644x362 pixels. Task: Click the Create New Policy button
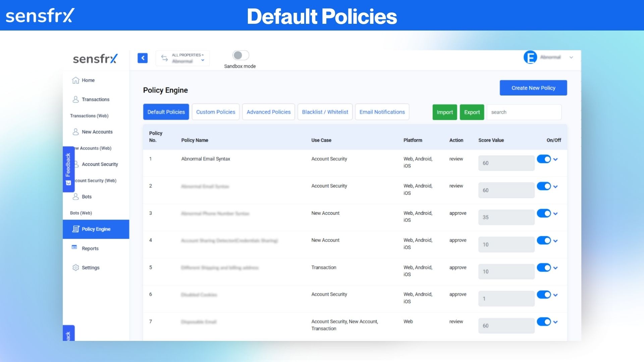[533, 87]
